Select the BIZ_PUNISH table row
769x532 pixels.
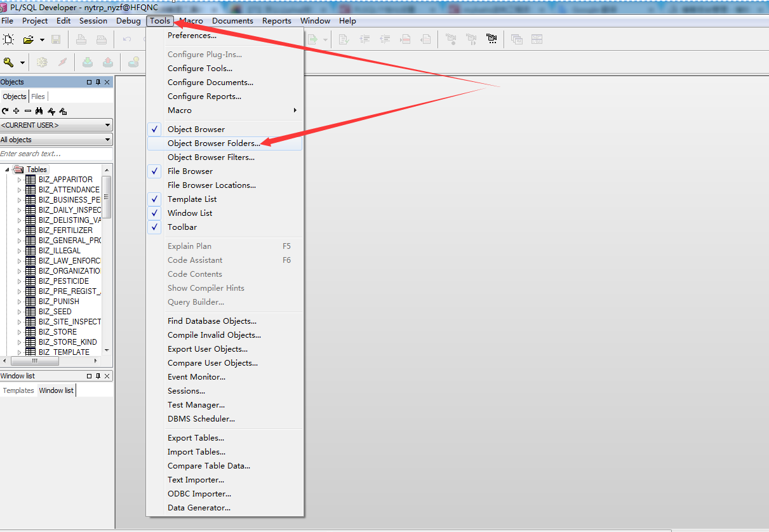coord(58,302)
